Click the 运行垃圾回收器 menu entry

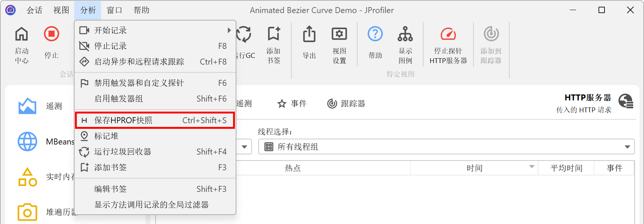point(155,152)
